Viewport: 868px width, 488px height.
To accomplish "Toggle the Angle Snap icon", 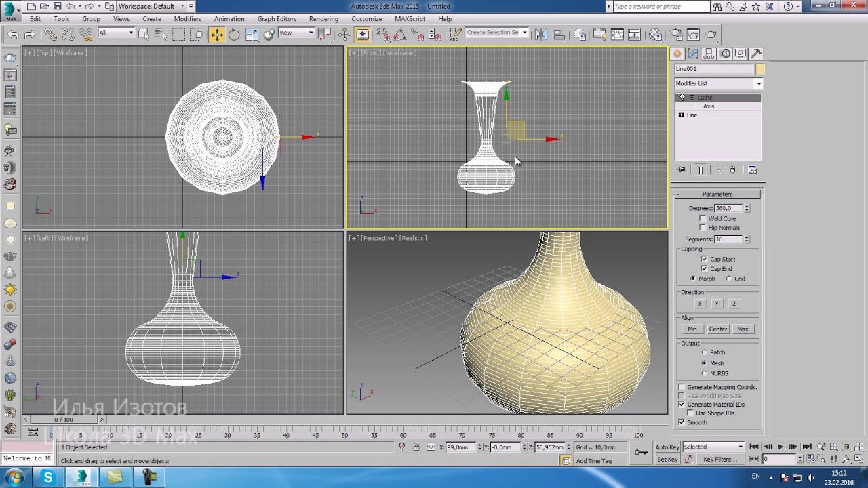I will pos(401,34).
